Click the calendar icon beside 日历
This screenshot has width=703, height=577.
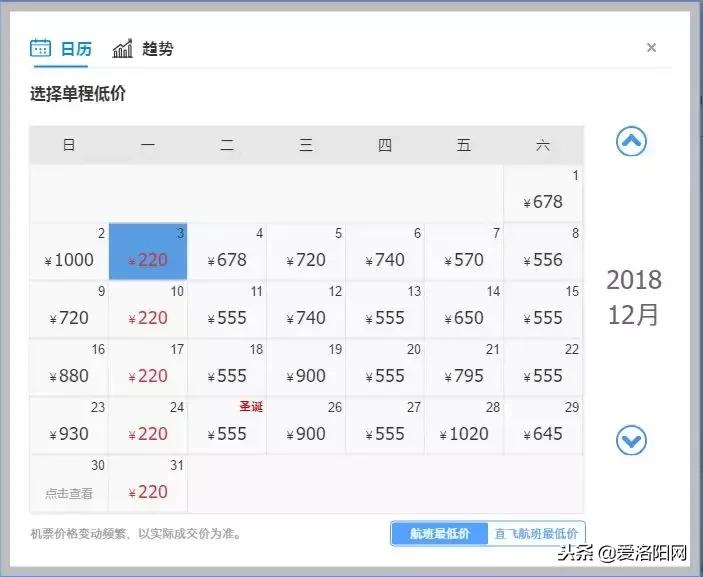(40, 48)
